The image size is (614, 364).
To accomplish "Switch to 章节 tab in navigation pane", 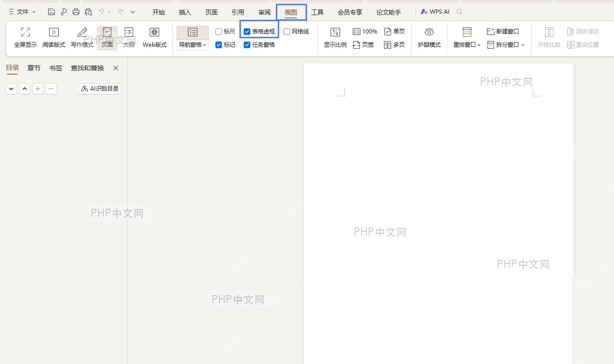I will 34,68.
